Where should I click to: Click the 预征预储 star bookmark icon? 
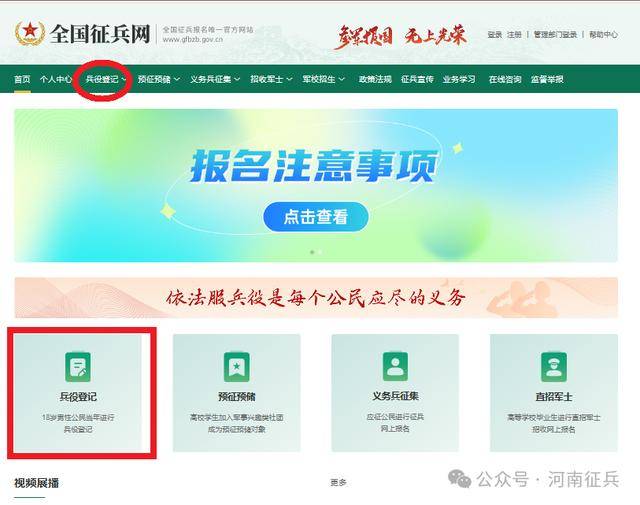[236, 367]
